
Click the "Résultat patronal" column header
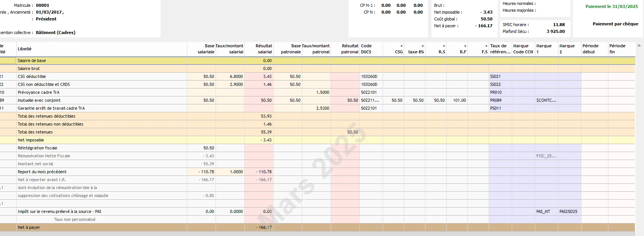345,49
